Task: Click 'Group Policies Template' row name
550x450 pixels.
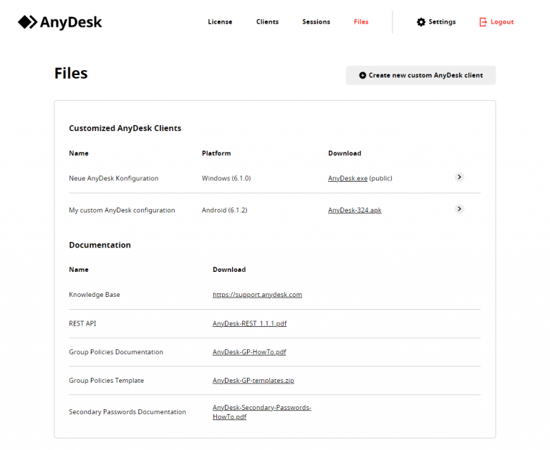Action: pyautogui.click(x=106, y=380)
